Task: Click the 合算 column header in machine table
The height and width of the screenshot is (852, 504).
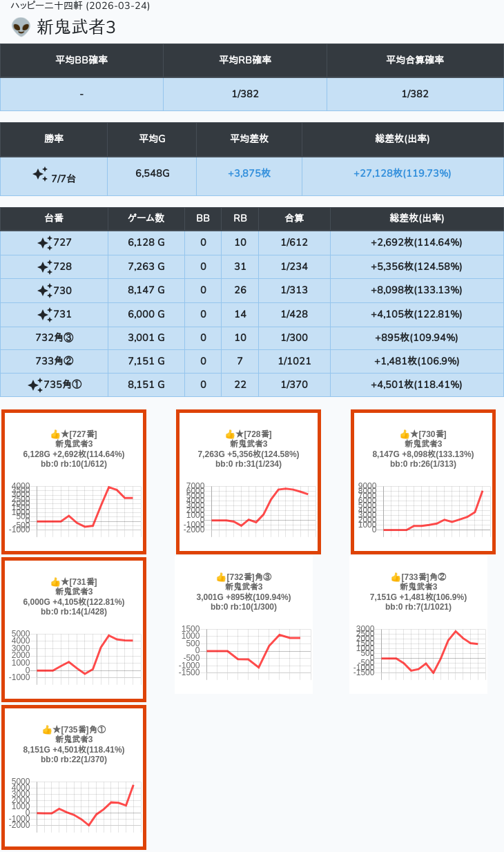Action: pyautogui.click(x=294, y=218)
